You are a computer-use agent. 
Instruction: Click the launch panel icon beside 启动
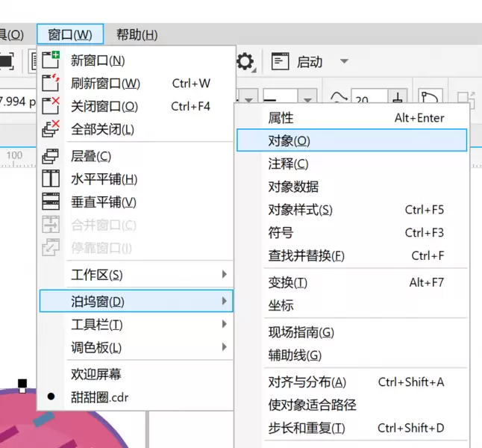pos(280,61)
